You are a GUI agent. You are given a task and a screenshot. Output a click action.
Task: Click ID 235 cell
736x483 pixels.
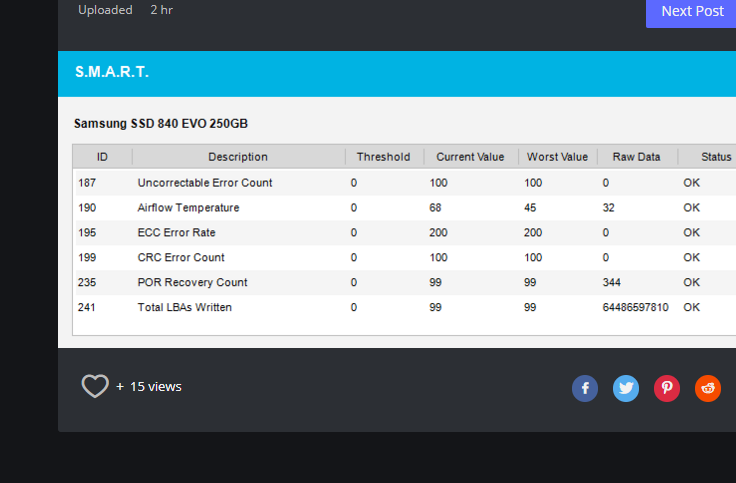tap(87, 282)
